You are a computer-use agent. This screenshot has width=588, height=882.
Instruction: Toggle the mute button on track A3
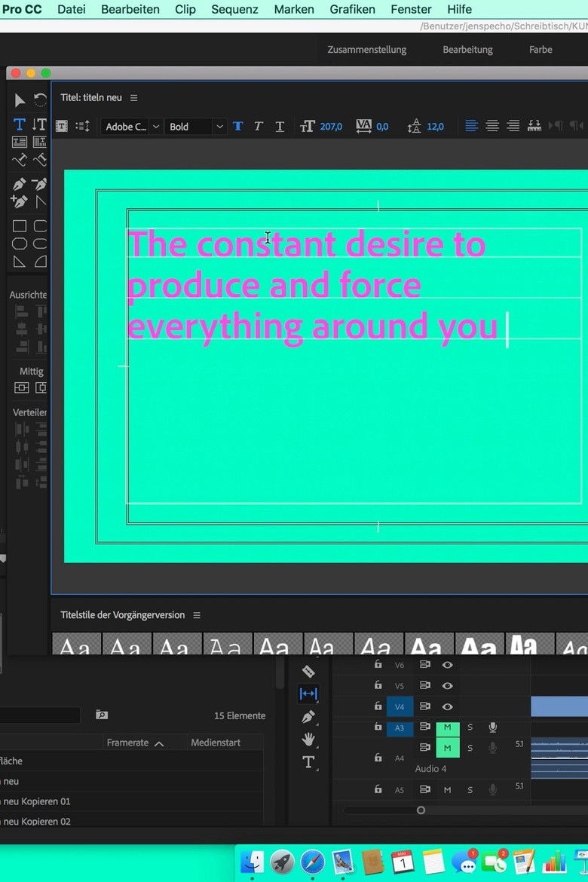click(447, 727)
